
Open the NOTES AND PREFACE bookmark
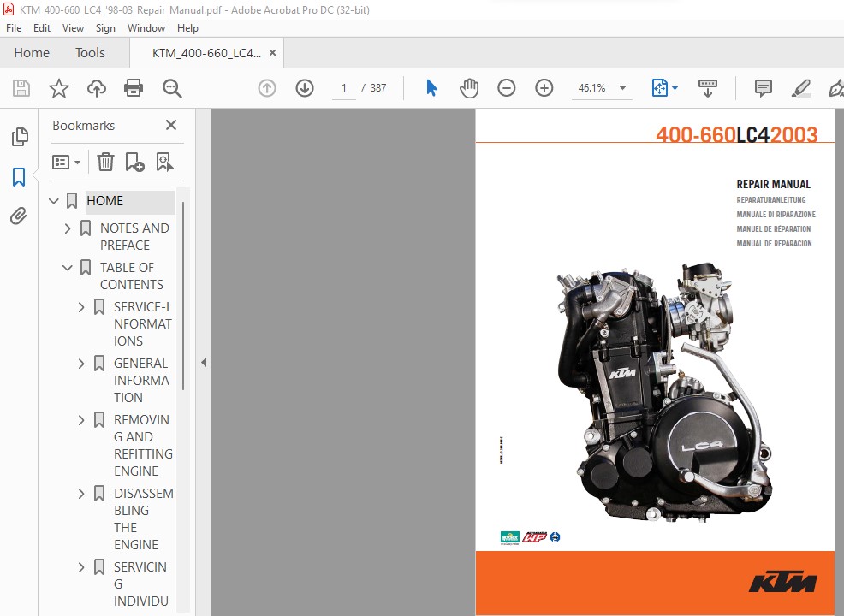[x=134, y=237]
